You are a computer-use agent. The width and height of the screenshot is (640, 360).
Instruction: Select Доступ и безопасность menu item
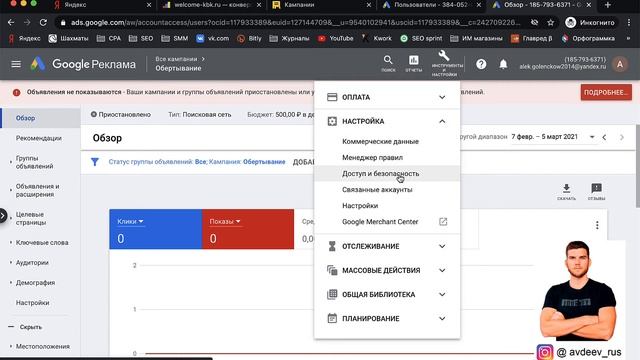(387, 173)
